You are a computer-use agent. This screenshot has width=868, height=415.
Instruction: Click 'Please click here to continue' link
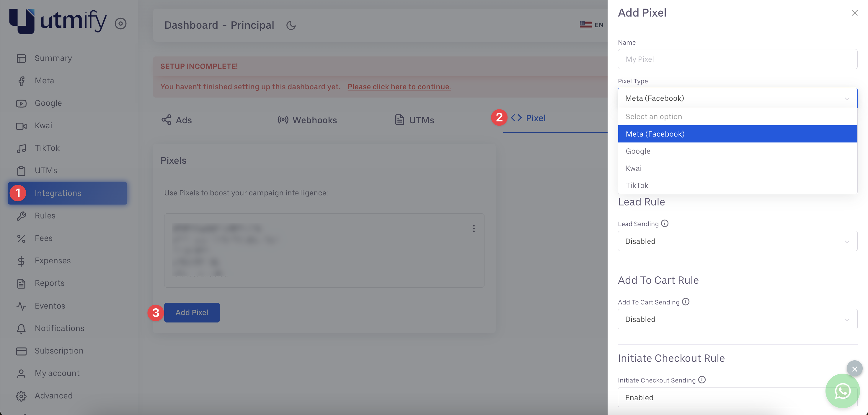coord(399,86)
